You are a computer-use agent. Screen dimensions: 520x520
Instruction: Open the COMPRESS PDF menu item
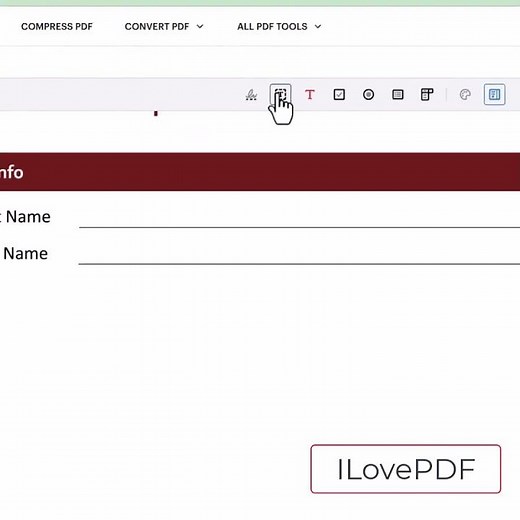[x=57, y=27]
